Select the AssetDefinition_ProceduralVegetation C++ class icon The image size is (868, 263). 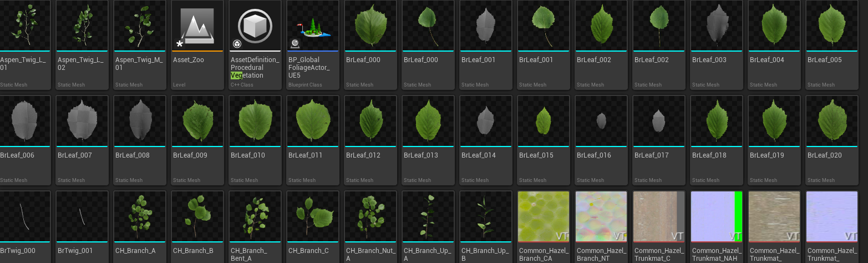pos(255,25)
